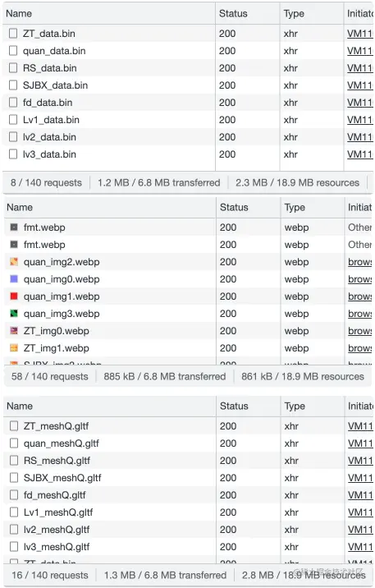Click the ZT_img1.webp thumbnail icon
Screen dimensions: 375x588
pos(14,348)
